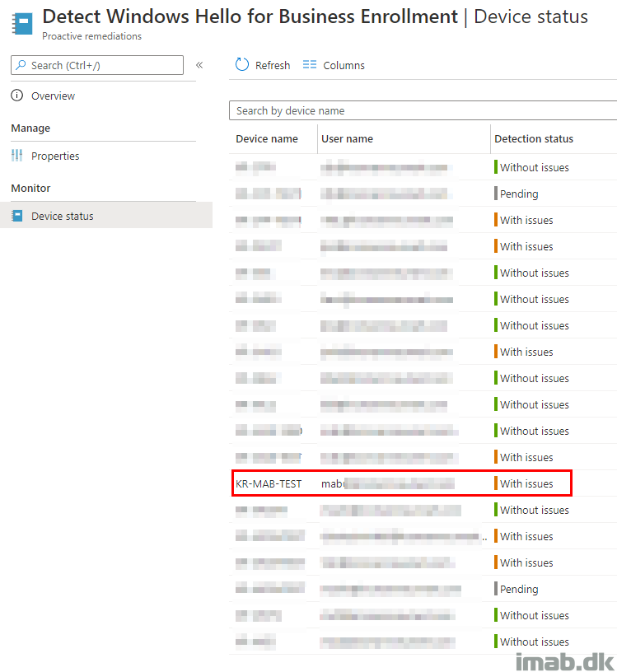Select the KR-MAB-TEST device name
Image resolution: width=617 pixels, height=672 pixels.
269,484
